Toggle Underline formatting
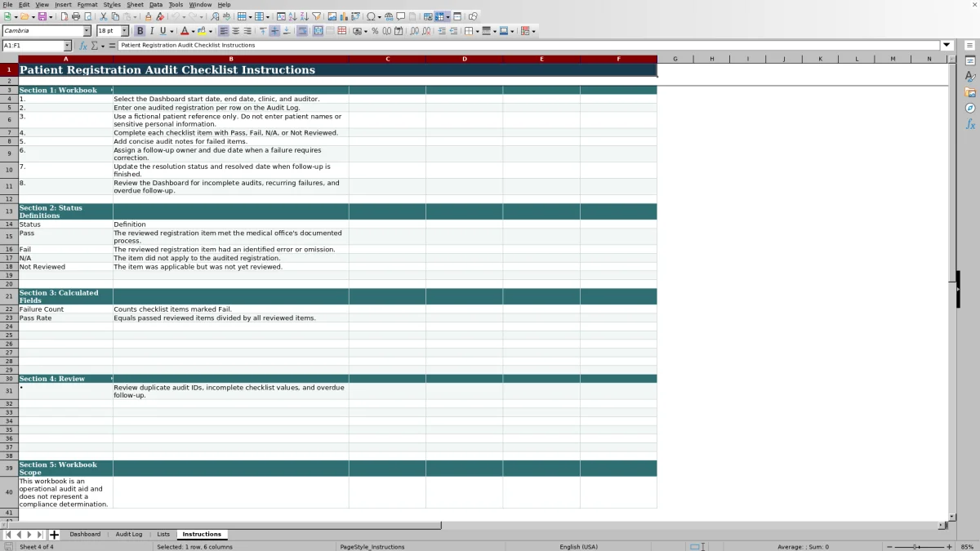Viewport: 980px width, 551px height. tap(163, 31)
